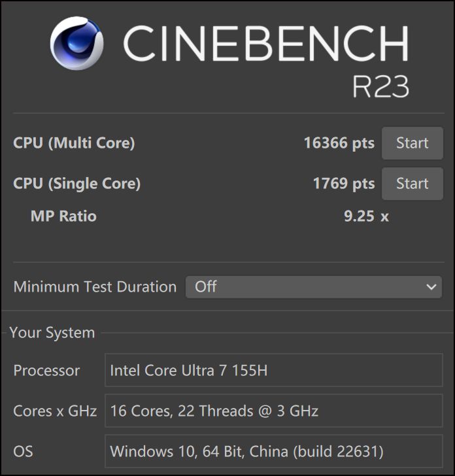Click the Processor row label
455x476 pixels.
point(46,371)
